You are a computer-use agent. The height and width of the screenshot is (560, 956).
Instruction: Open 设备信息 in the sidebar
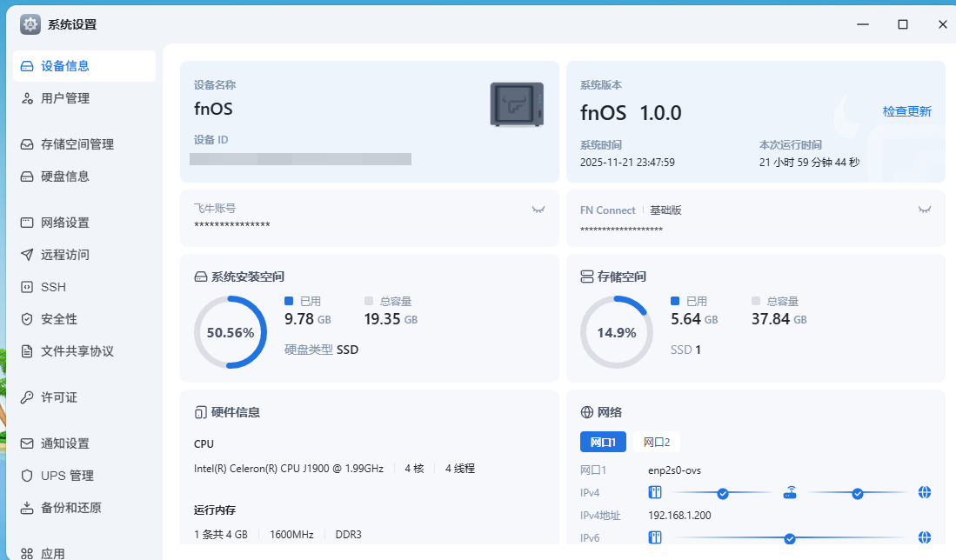[65, 66]
